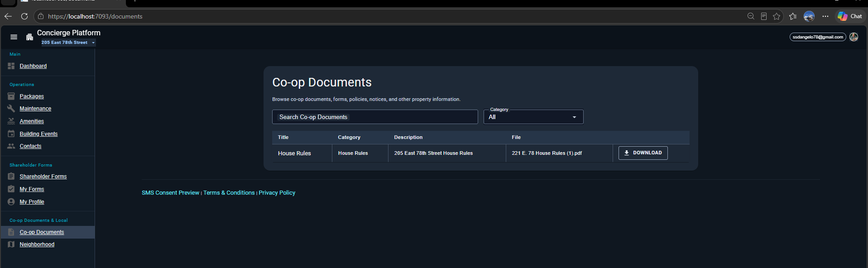The height and width of the screenshot is (268, 868).
Task: Click the browser address bar URL
Action: (x=95, y=16)
